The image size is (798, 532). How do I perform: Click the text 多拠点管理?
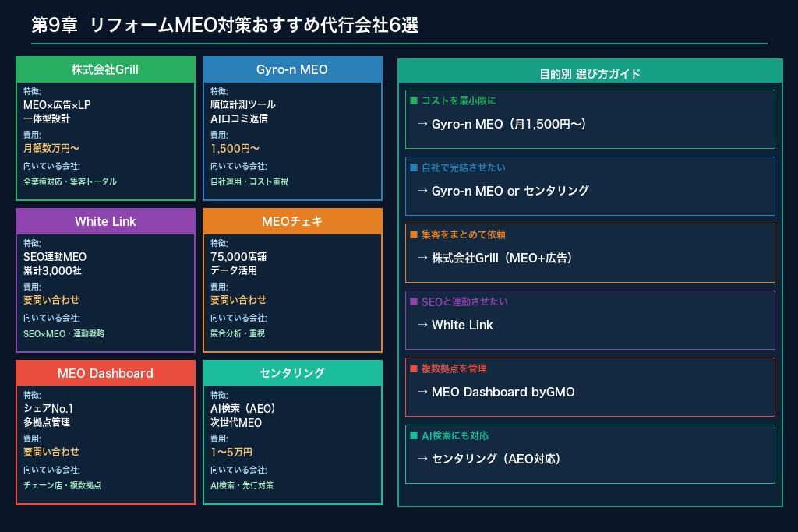pos(47,423)
